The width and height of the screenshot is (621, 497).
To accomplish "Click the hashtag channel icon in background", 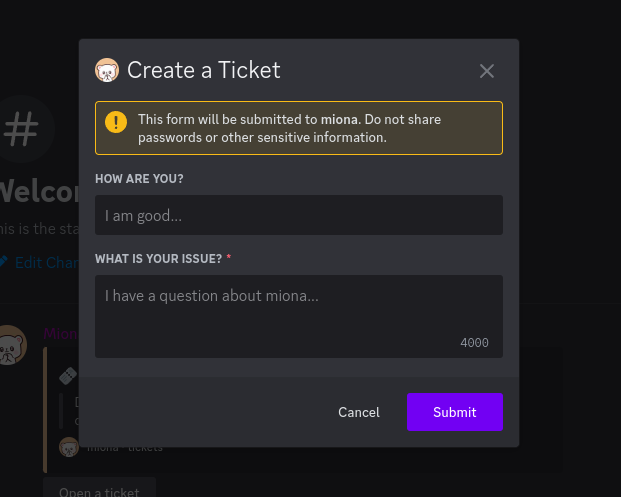I will (x=22, y=129).
